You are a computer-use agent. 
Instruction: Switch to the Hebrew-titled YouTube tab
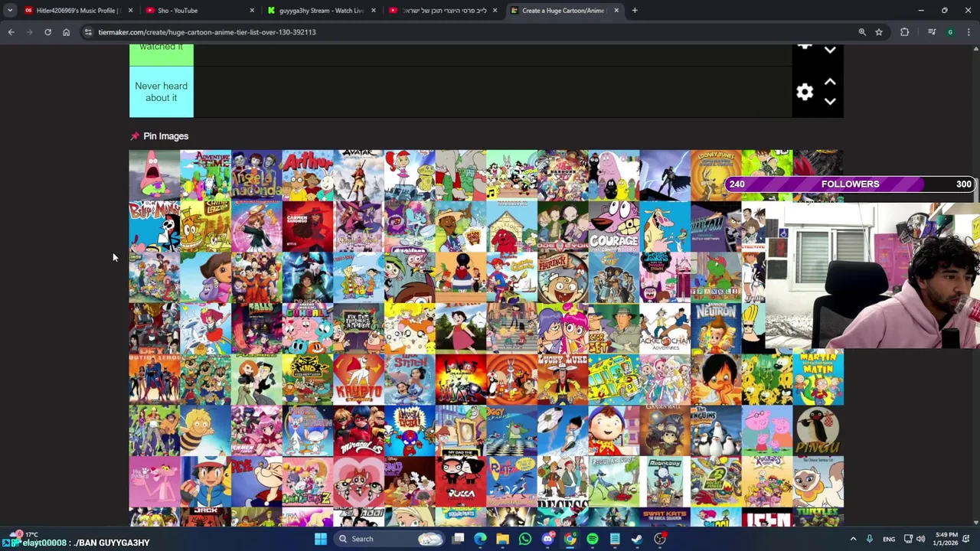442,11
